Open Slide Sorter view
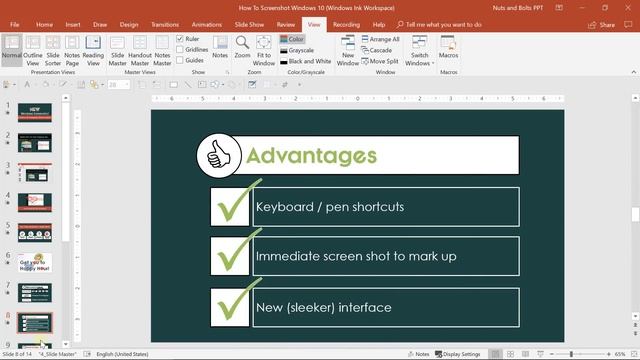This screenshot has width=640, height=360. 53,51
